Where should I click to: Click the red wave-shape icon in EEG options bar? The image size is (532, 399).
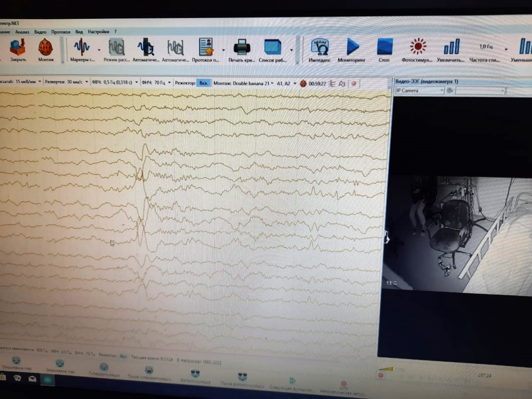(342, 84)
